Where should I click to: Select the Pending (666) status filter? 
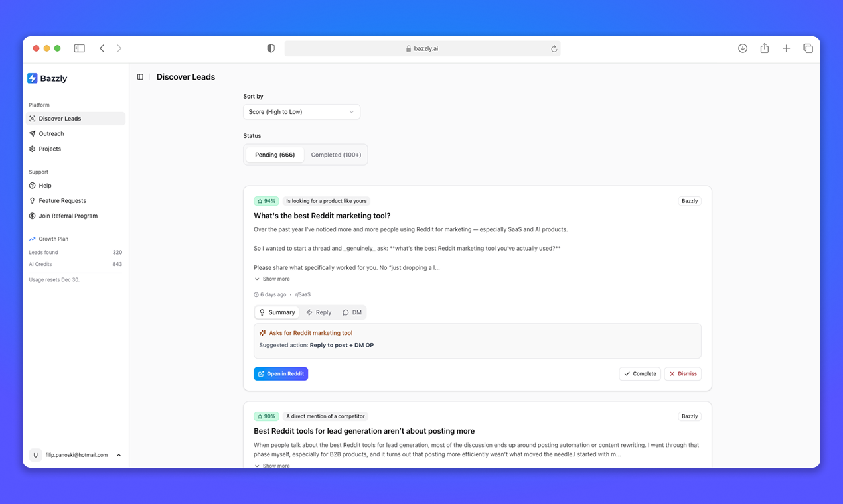pos(275,155)
